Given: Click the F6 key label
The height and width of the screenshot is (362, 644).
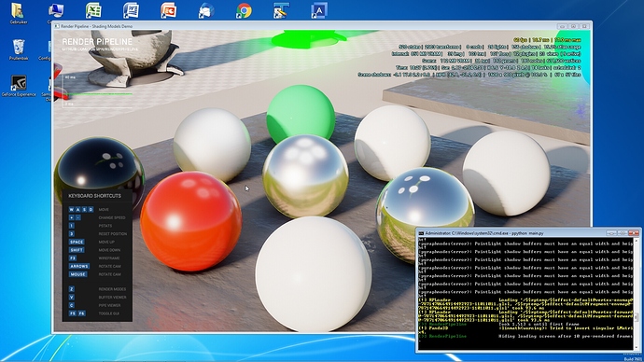Looking at the screenshot, I should [81, 313].
